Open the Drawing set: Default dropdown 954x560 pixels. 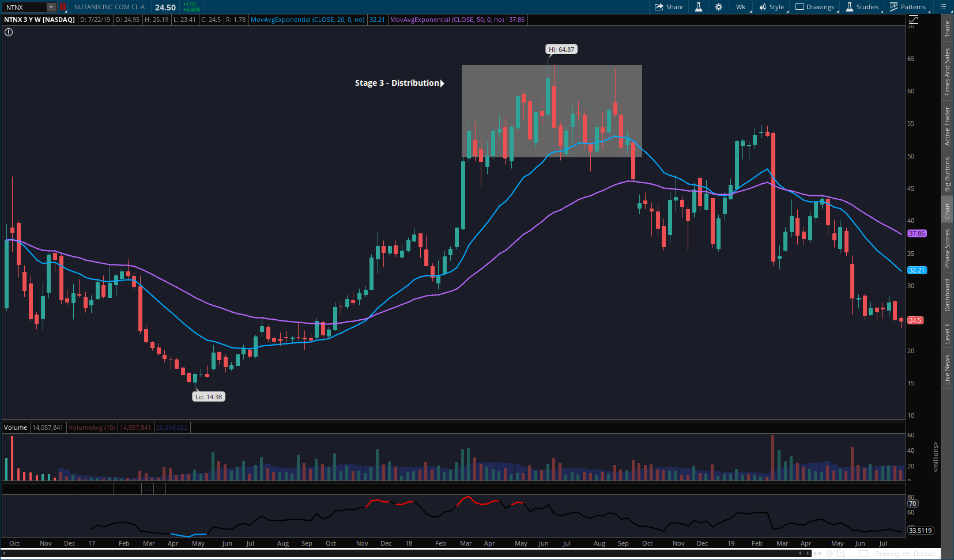pyautogui.click(x=905, y=554)
